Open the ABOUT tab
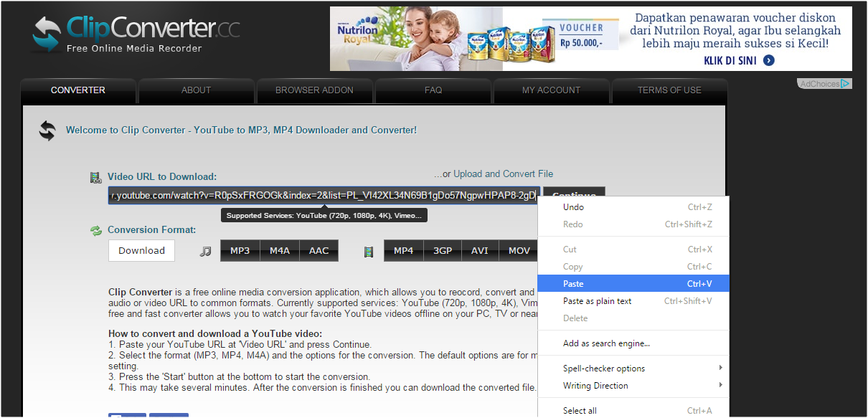868x418 pixels. pos(196,90)
